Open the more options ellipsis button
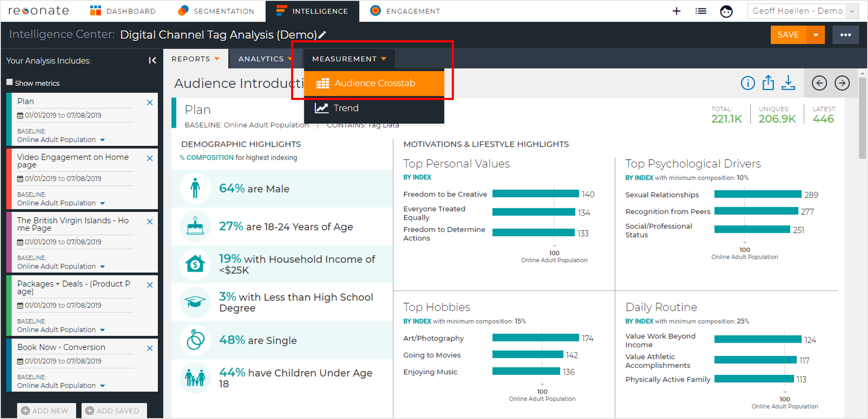The width and height of the screenshot is (868, 419). pyautogui.click(x=845, y=35)
